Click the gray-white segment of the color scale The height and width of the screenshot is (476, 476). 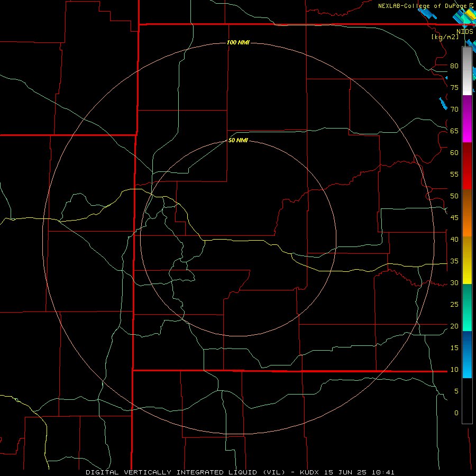(467, 71)
